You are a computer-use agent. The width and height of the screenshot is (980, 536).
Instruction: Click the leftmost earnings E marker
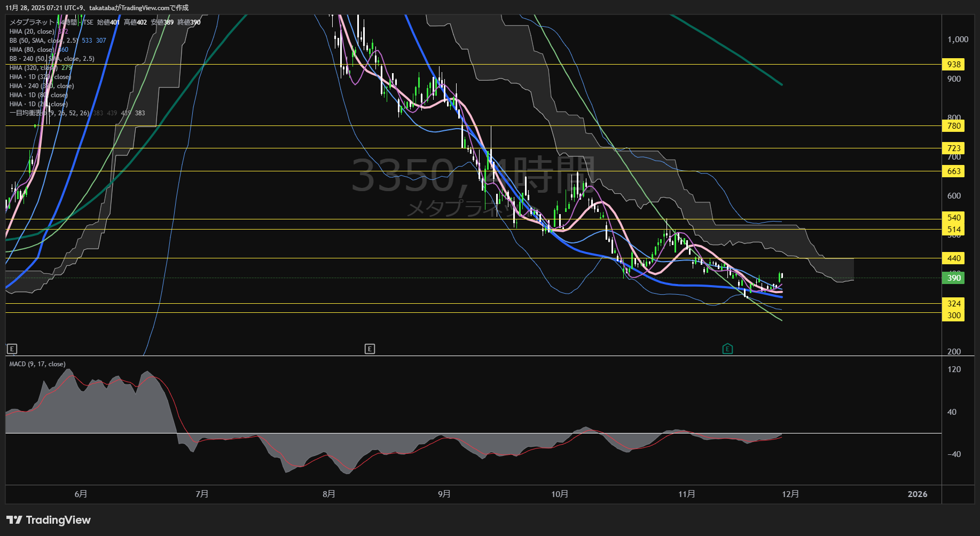click(x=12, y=349)
